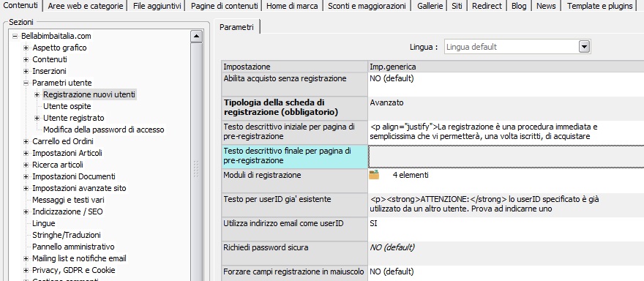Switch to the Contenuti tab

[20, 6]
